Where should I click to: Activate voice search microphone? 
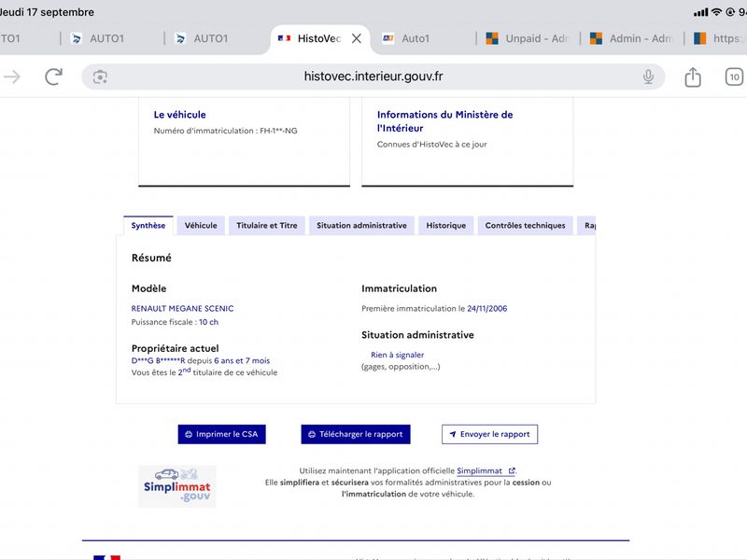click(648, 77)
